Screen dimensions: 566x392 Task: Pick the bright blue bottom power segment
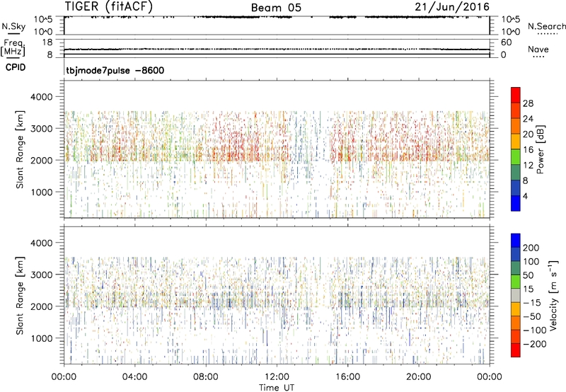click(516, 203)
